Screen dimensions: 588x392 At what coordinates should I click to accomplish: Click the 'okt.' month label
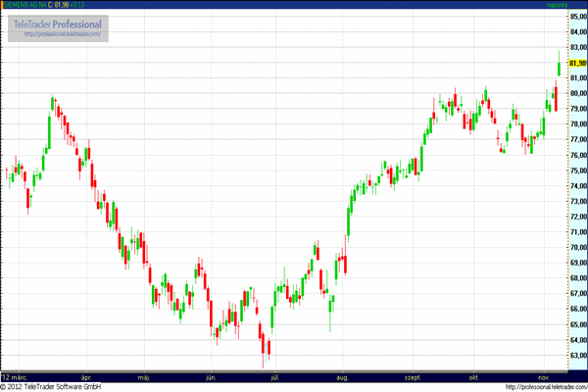[475, 375]
